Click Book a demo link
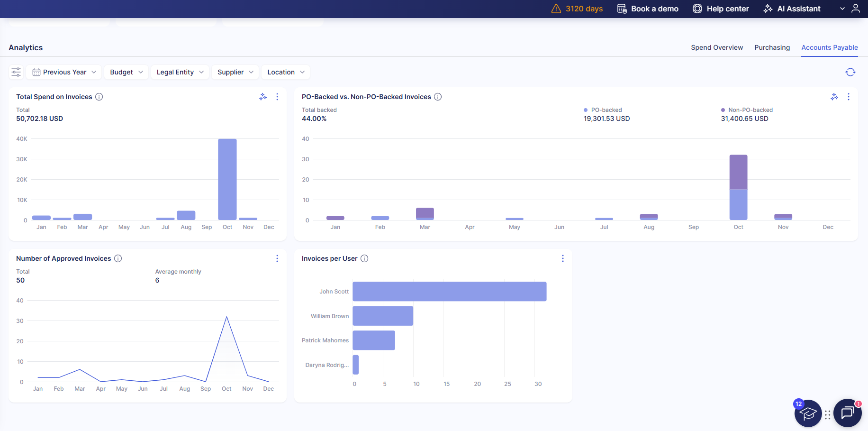 (648, 9)
